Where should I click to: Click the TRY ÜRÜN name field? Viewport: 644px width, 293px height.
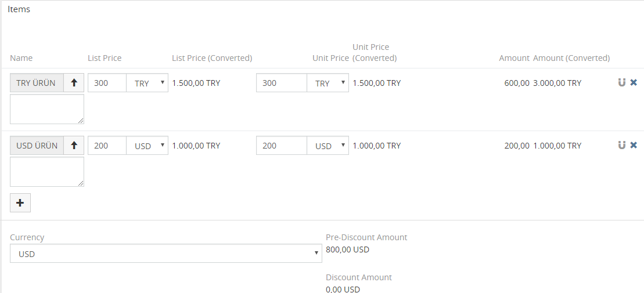tap(37, 83)
